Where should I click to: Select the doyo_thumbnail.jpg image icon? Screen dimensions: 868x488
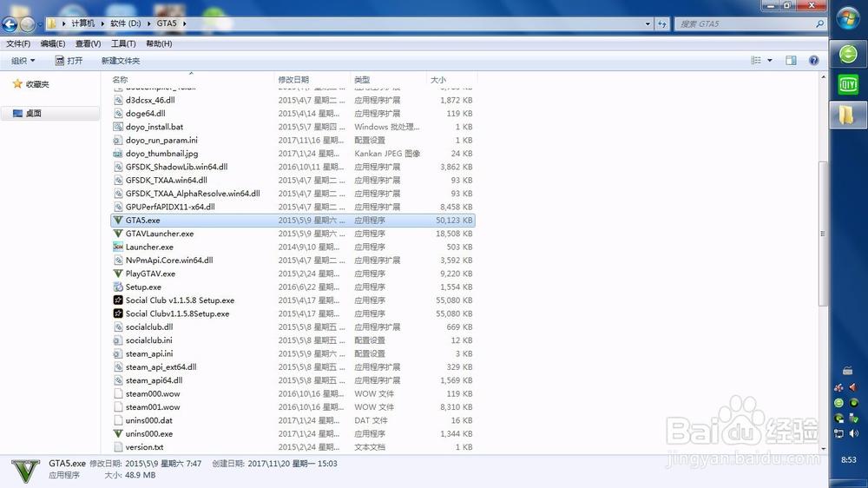(x=118, y=154)
